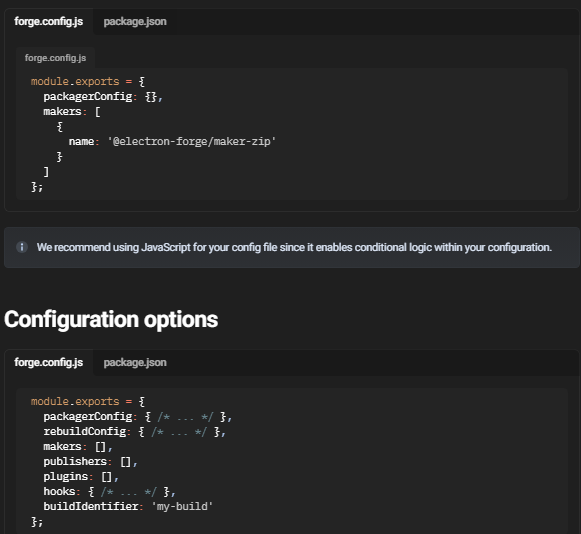Click the forge.config.js filename label above first code
The width and height of the screenshot is (581, 534).
pyautogui.click(x=55, y=58)
